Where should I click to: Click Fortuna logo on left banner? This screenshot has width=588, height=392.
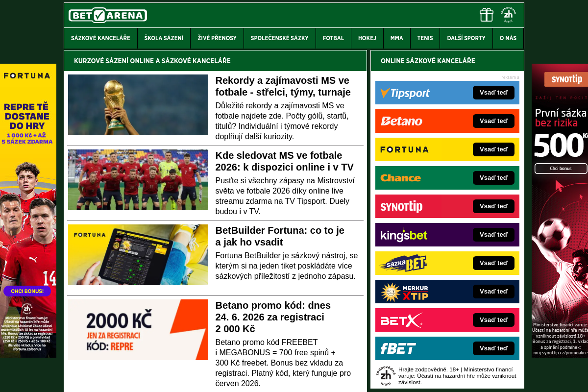(27, 76)
